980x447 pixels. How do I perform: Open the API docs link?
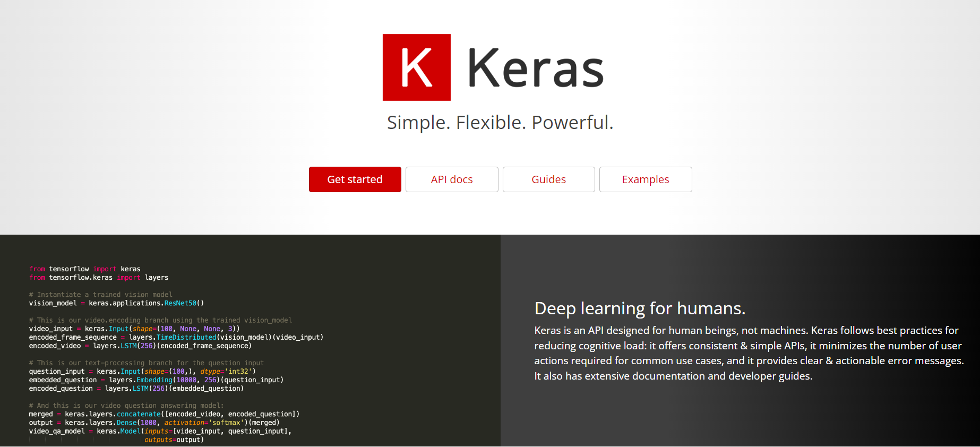coord(452,179)
